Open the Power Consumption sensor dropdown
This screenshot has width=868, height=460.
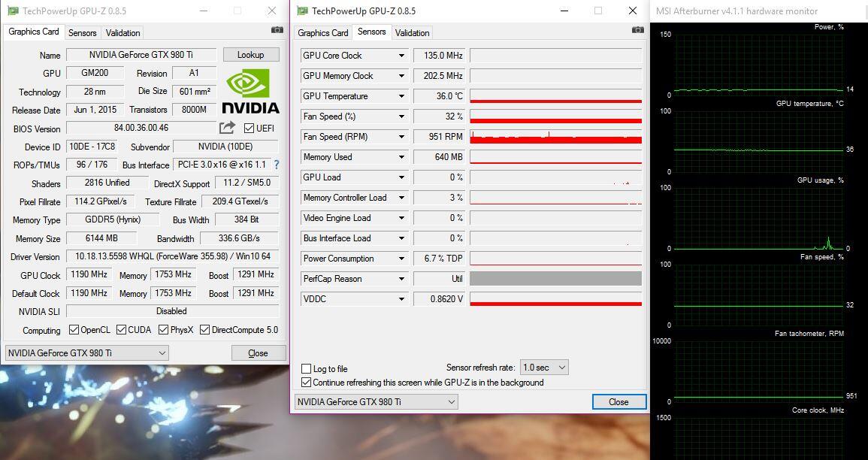(x=402, y=259)
